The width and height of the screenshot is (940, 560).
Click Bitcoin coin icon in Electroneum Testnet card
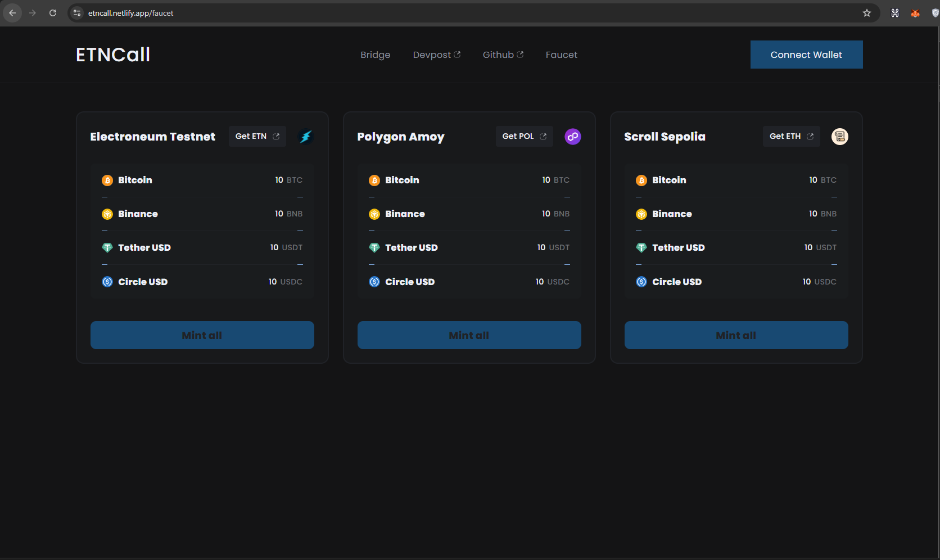(107, 180)
